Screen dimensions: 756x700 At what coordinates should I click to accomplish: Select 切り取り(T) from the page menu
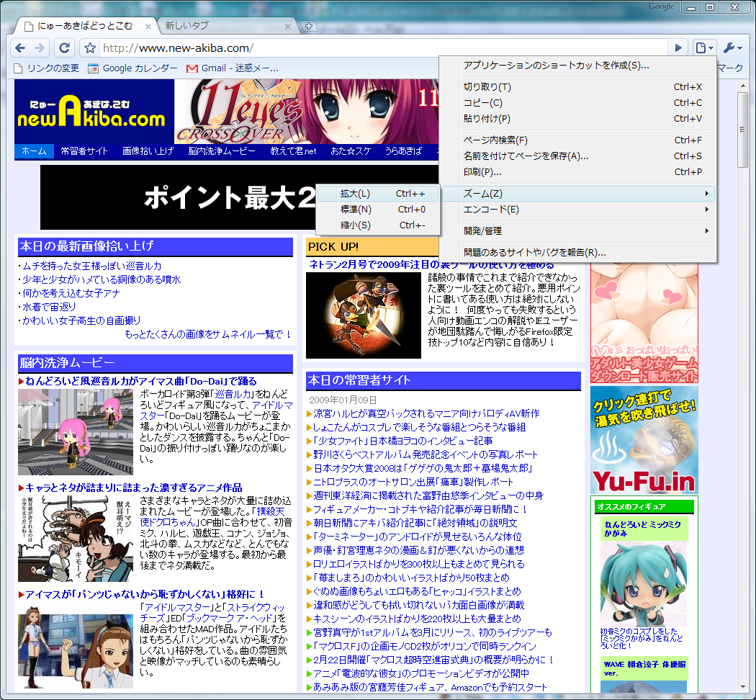coord(577,86)
